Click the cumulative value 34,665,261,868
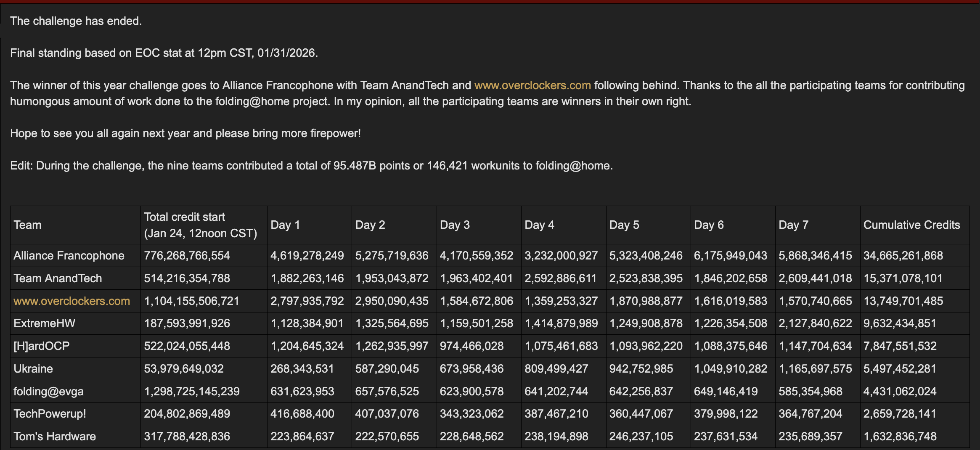Screen dimensions: 980x450 point(903,256)
